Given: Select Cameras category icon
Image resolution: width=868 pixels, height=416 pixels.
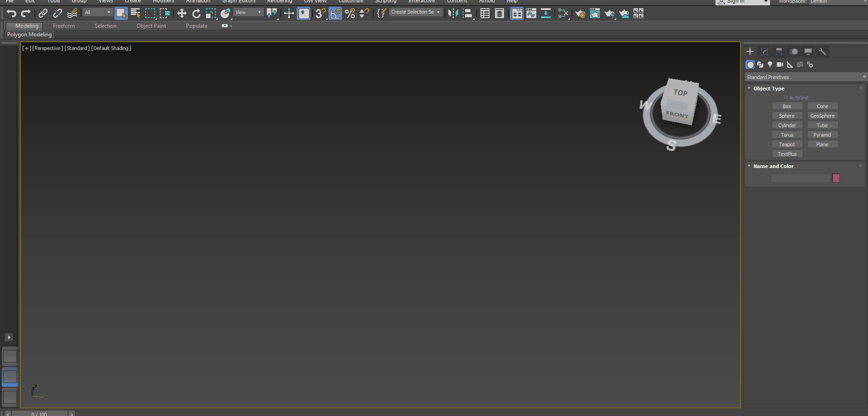Looking at the screenshot, I should click(780, 64).
